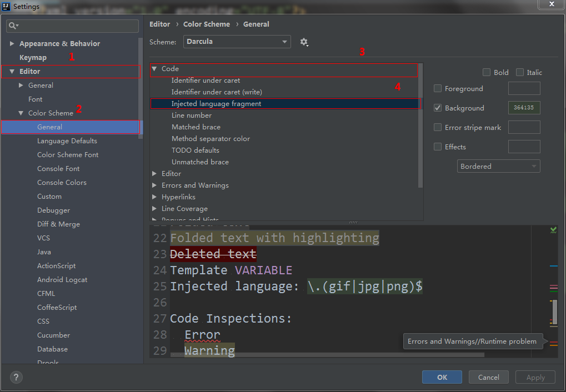Open CSS color scheme page

click(x=43, y=321)
